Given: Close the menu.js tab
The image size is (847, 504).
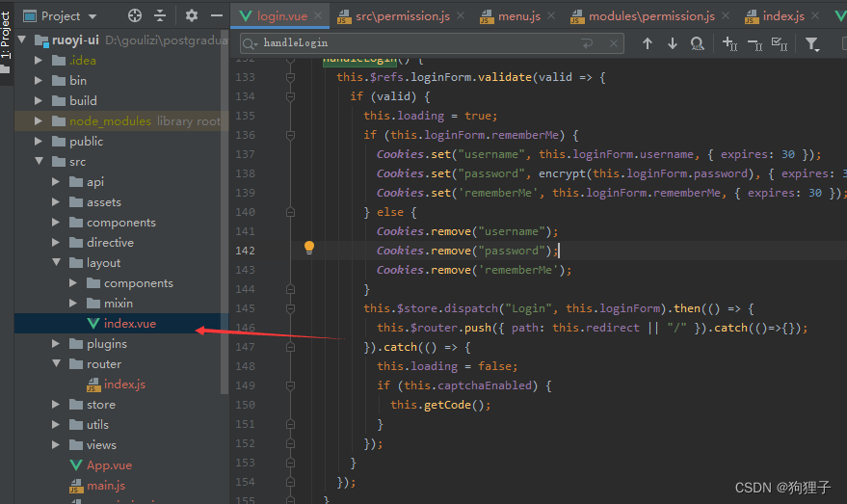Looking at the screenshot, I should (x=551, y=15).
